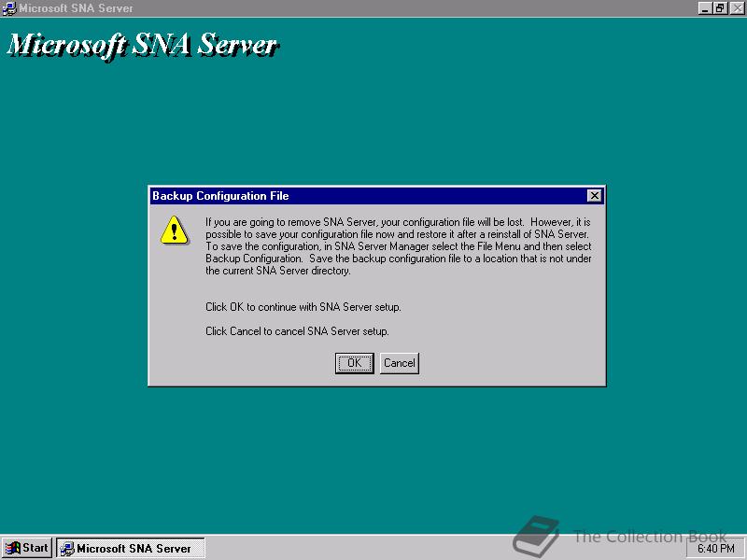Click the 6:40 PM taskbar clock
Viewport: 747px width, 560px height.
coord(716,548)
